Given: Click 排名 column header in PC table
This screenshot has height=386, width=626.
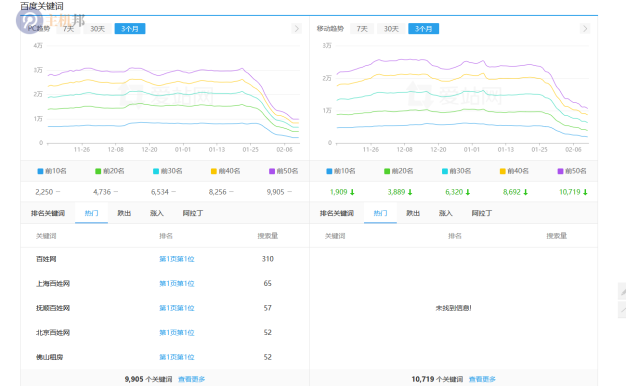Looking at the screenshot, I should pyautogui.click(x=166, y=236).
